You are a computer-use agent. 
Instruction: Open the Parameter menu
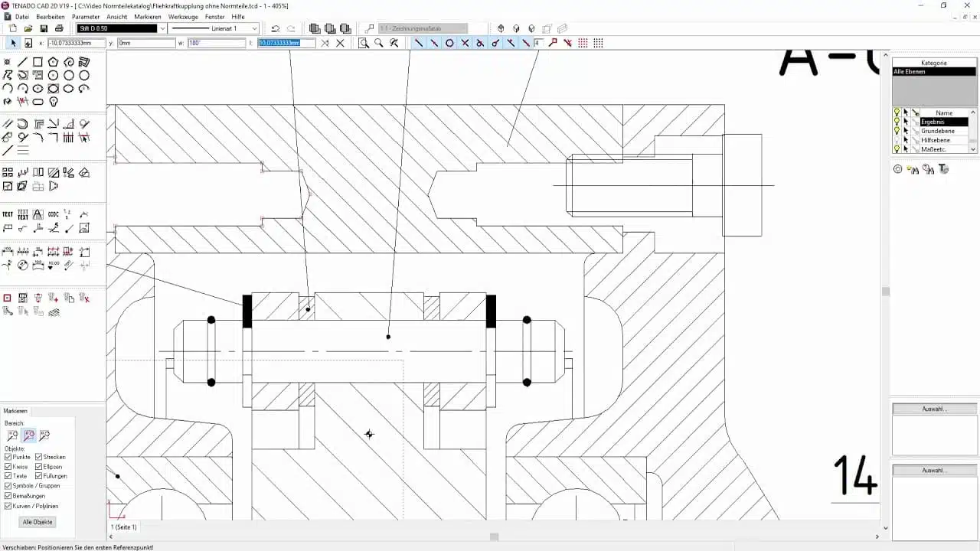86,16
